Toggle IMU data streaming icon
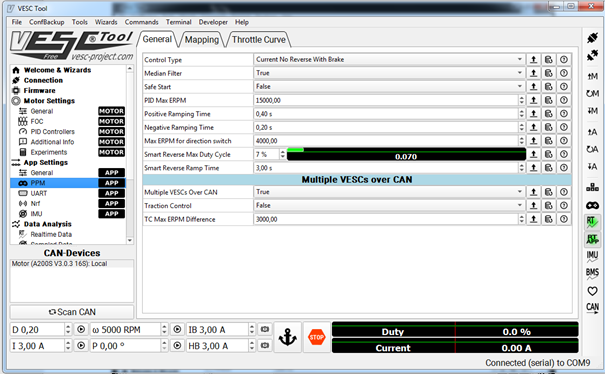 click(x=592, y=256)
